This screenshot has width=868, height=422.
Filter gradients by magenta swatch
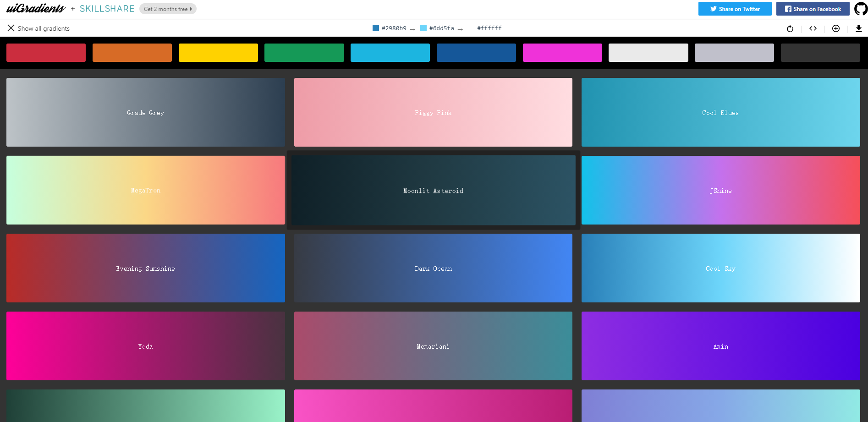pyautogui.click(x=562, y=53)
